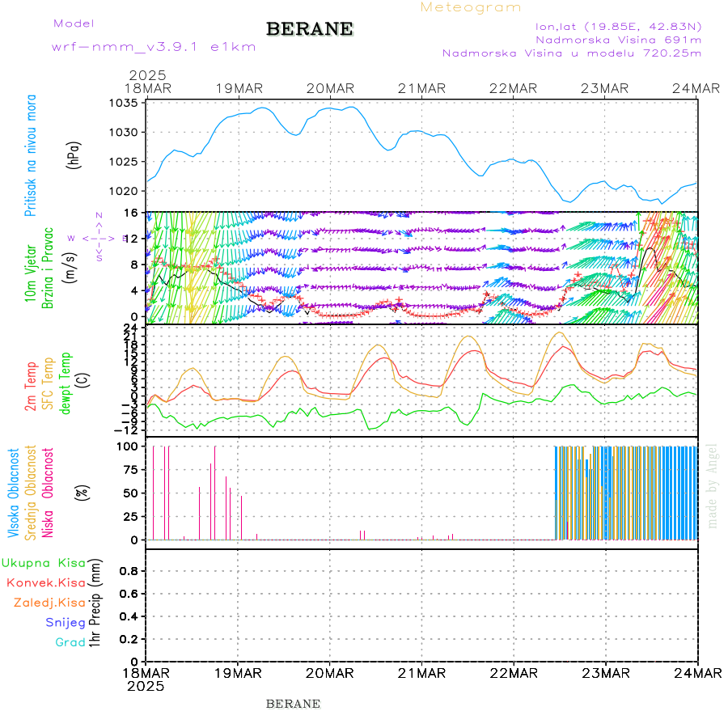This screenshot has height=728, width=728.
Task: Click the orange 'Srednja Oblacnost' legend label
Action: pyautogui.click(x=30, y=493)
